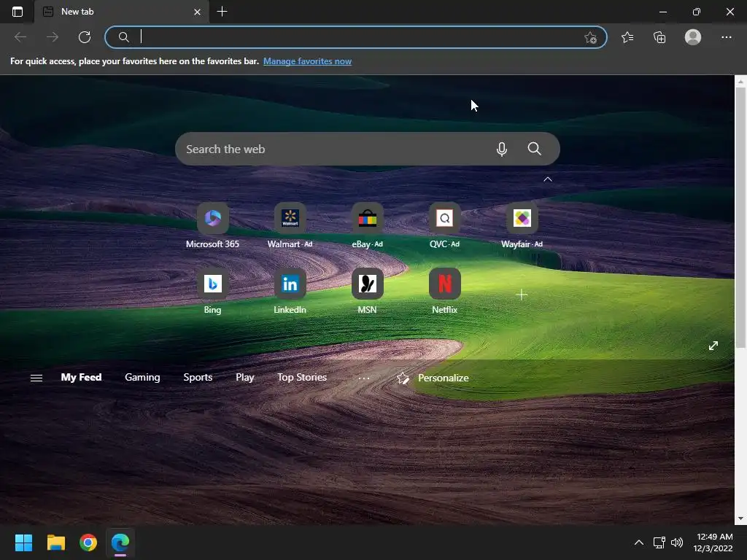The width and height of the screenshot is (747, 560).
Task: Switch to the Top Stories tab
Action: click(302, 377)
